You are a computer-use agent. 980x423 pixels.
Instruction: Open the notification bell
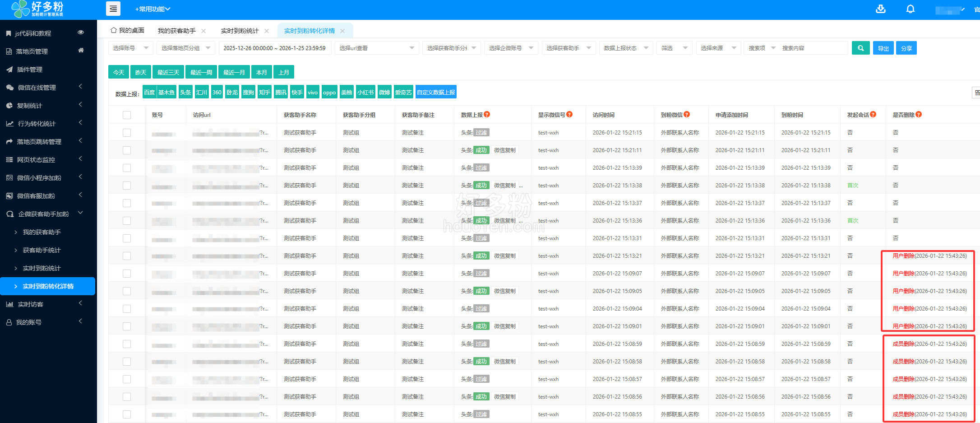click(910, 9)
